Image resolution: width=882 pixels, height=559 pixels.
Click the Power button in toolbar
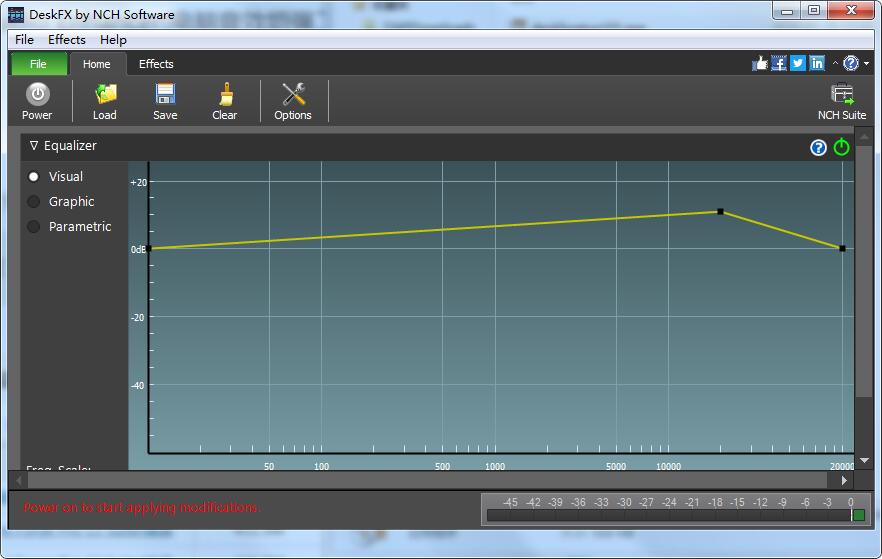click(x=37, y=101)
